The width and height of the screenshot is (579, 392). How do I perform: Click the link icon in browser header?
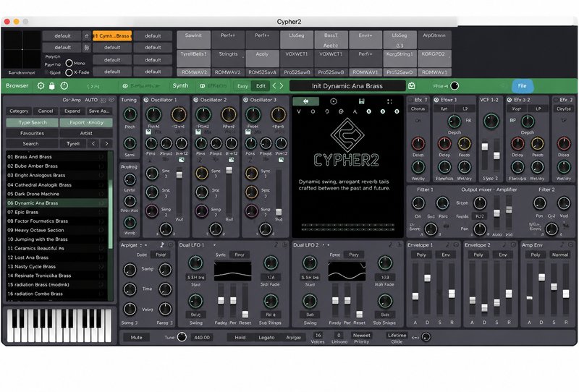click(103, 100)
